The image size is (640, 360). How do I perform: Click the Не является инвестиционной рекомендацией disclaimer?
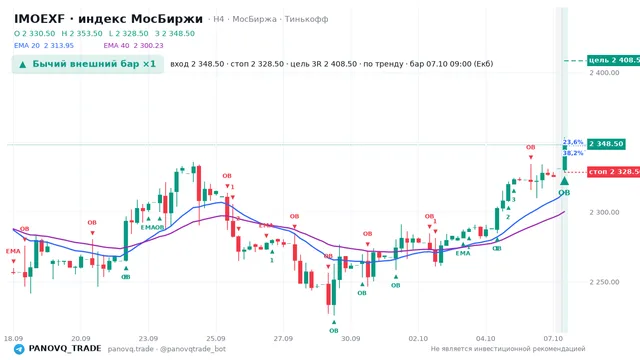[508, 349]
